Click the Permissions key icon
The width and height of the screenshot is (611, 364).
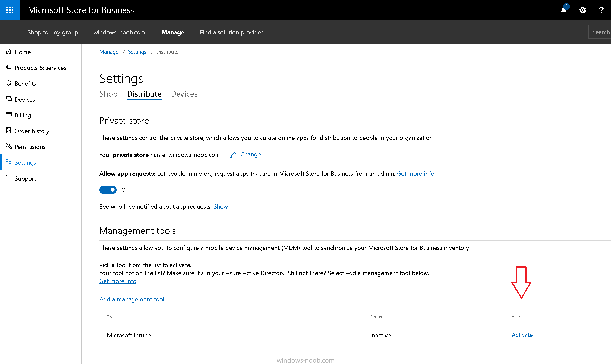pyautogui.click(x=9, y=146)
